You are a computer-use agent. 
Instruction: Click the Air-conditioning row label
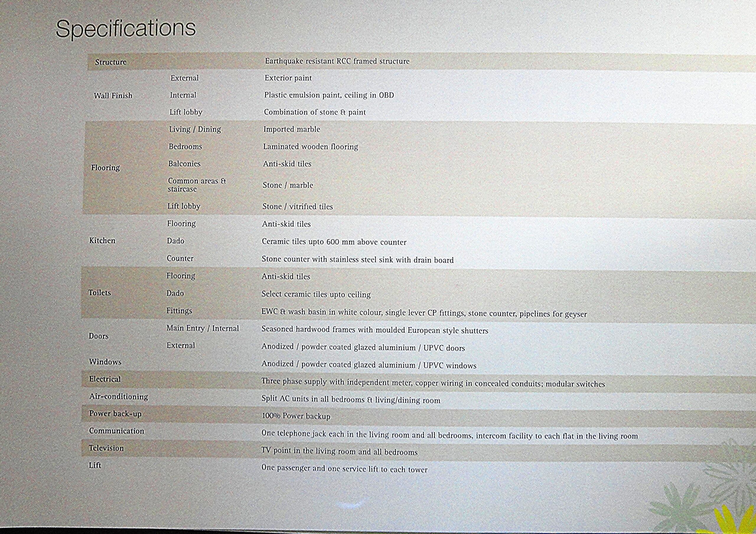[x=118, y=396]
